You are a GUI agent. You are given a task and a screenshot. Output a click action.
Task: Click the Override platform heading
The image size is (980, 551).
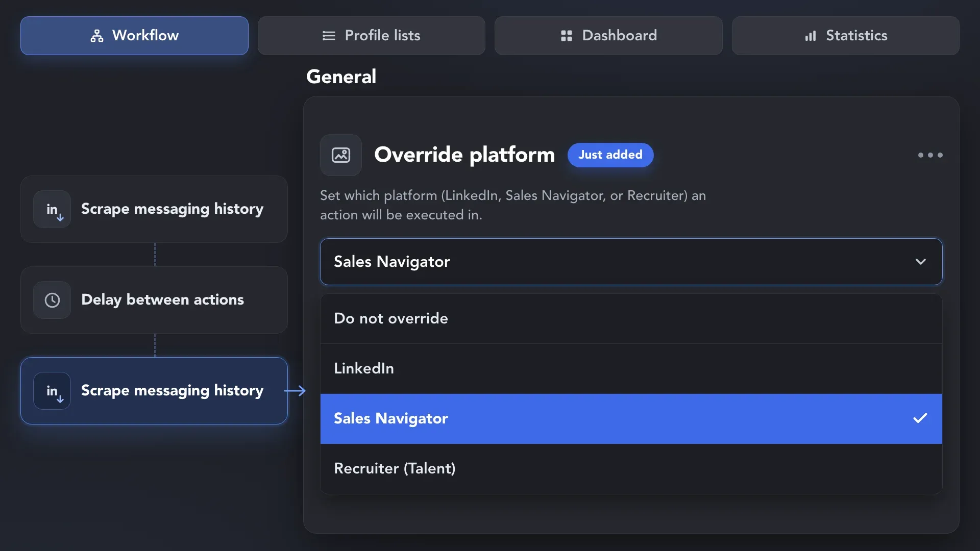tap(464, 155)
